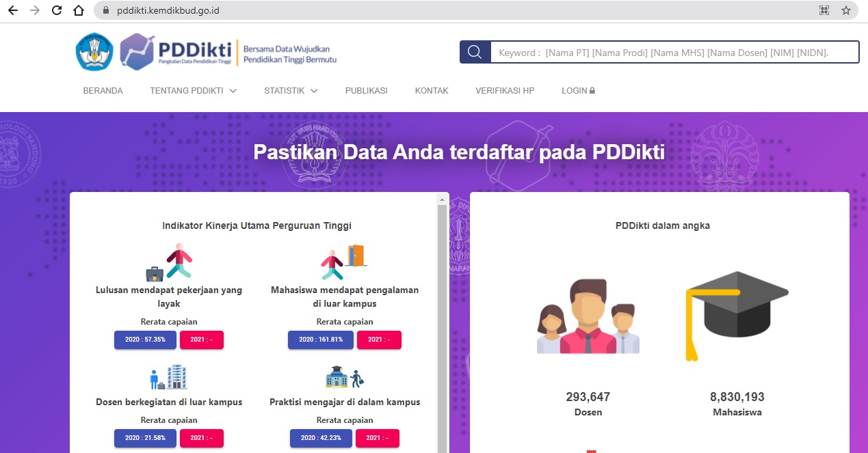Open the LOGIN menu item

click(x=578, y=91)
